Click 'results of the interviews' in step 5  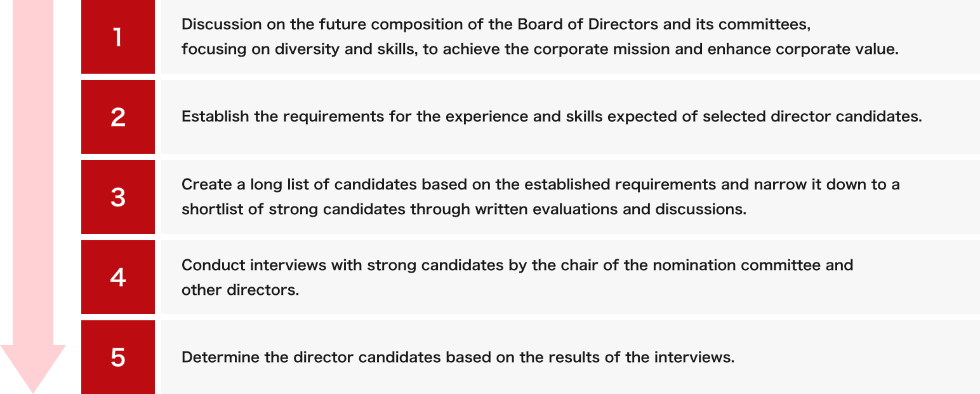click(639, 357)
